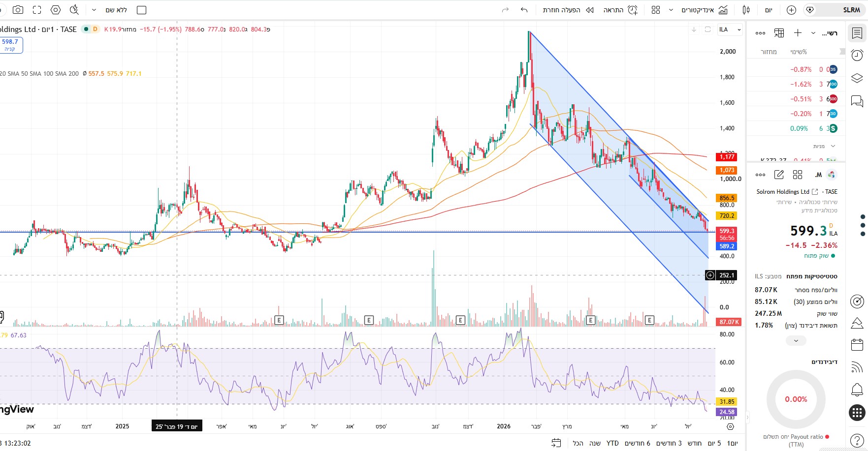868x451 pixels.
Task: Redo the last chart action
Action: pos(505,10)
